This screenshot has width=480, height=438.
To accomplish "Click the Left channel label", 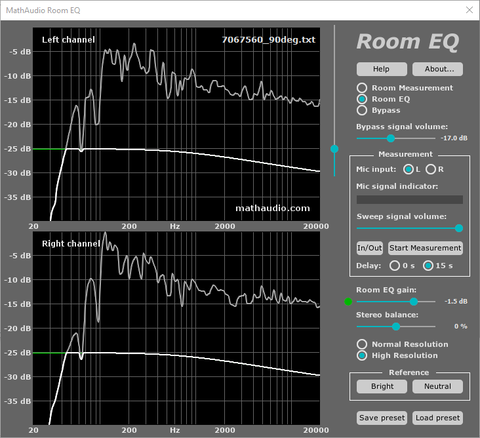I will (68, 40).
